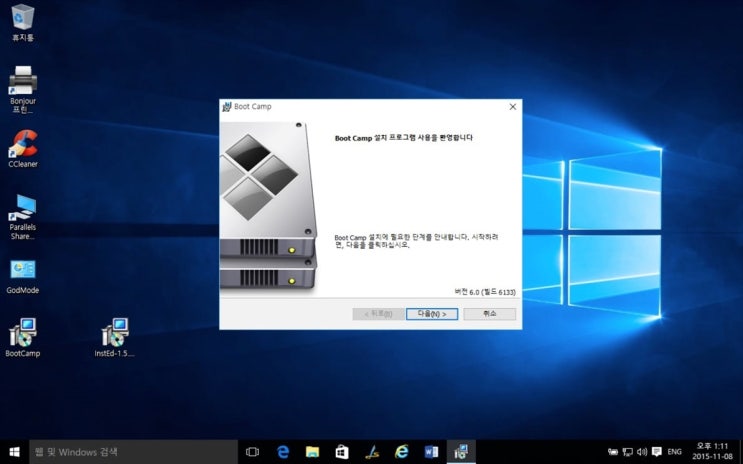Click the Boot Camp setup instruction paragraph

coord(416,241)
